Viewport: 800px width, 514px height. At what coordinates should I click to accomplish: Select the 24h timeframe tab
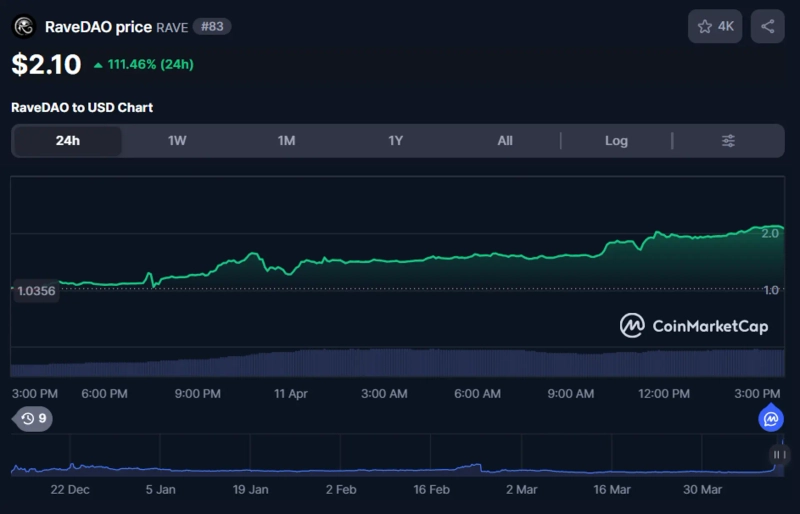pyautogui.click(x=68, y=141)
